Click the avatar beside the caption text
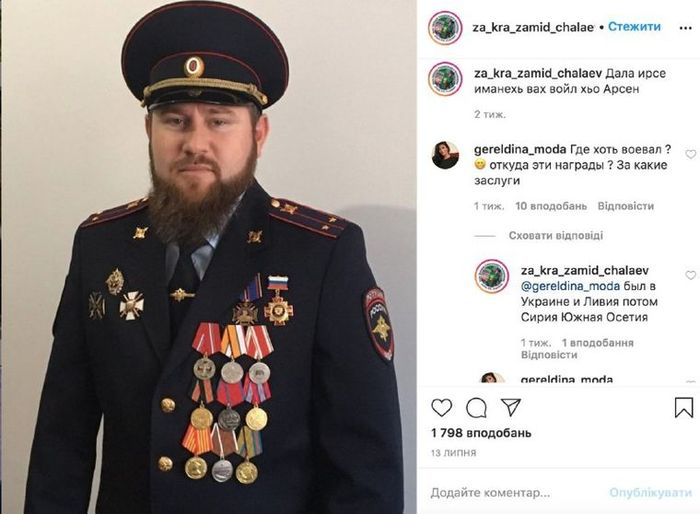The width and height of the screenshot is (700, 514). pos(445,79)
